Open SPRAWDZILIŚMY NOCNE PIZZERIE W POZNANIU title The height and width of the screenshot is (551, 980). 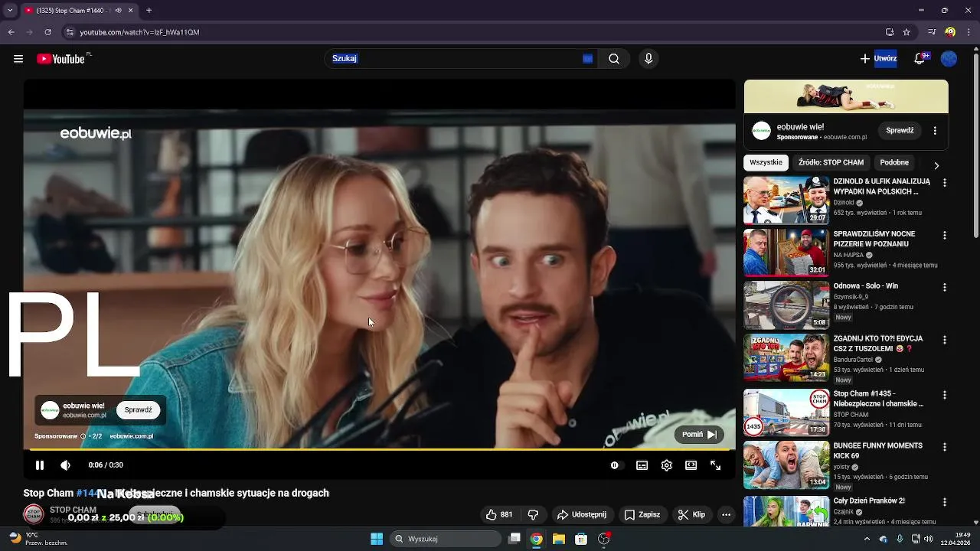(874, 239)
